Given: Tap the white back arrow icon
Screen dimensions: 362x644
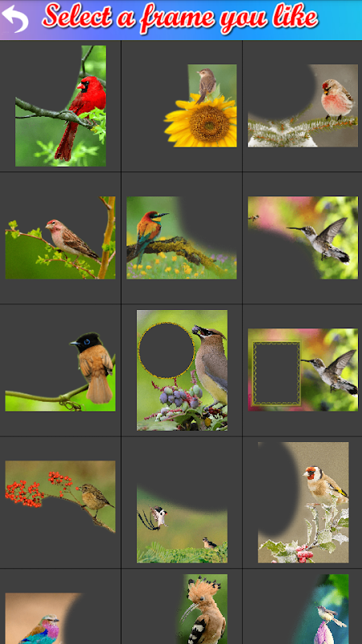Looking at the screenshot, I should coord(15,19).
